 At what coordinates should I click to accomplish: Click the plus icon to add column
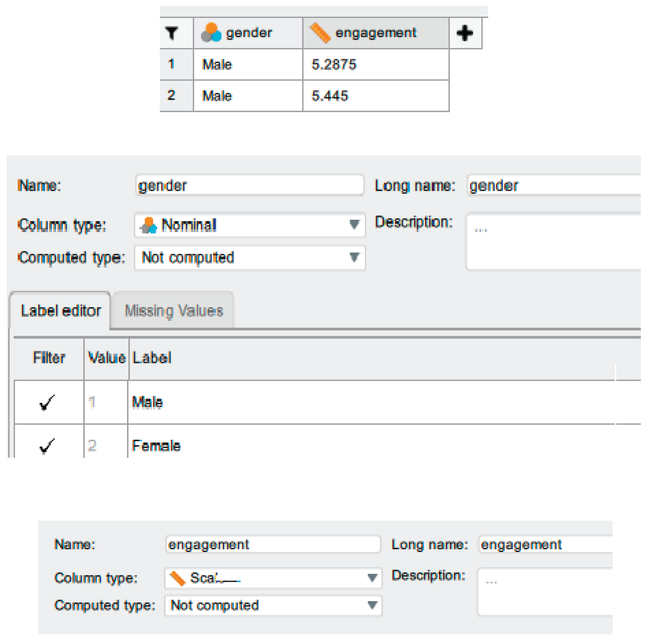click(x=465, y=33)
